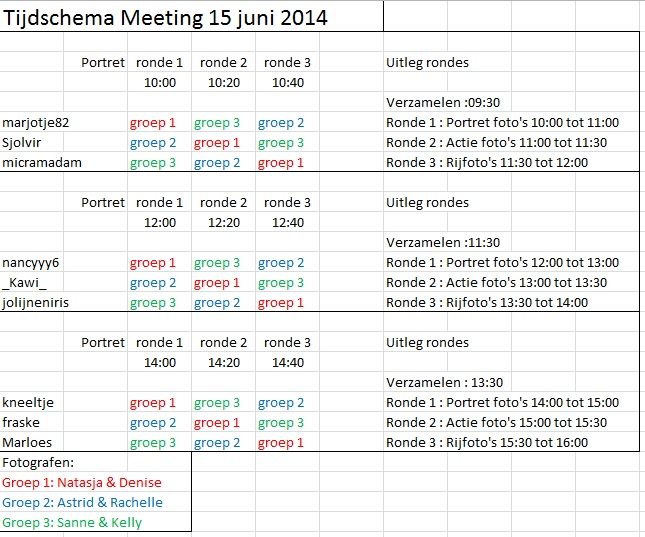The width and height of the screenshot is (645, 537).
Task: Click the jolijneniris name cell
Action: 35,303
